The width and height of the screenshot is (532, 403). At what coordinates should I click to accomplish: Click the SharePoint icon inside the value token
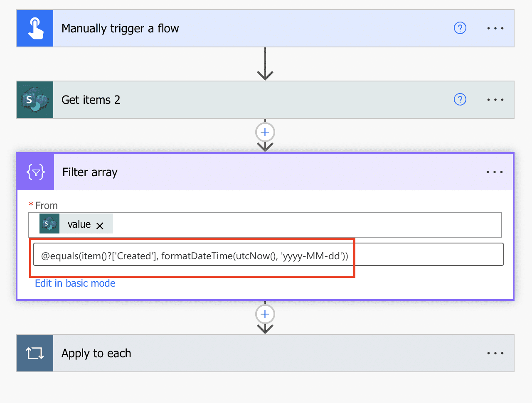pyautogui.click(x=49, y=224)
